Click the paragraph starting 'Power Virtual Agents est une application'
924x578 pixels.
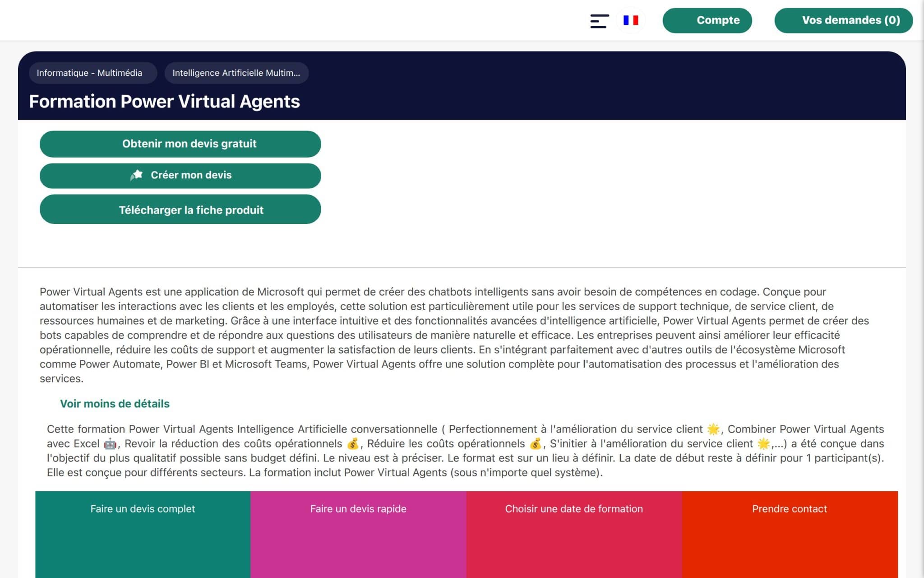point(454,335)
